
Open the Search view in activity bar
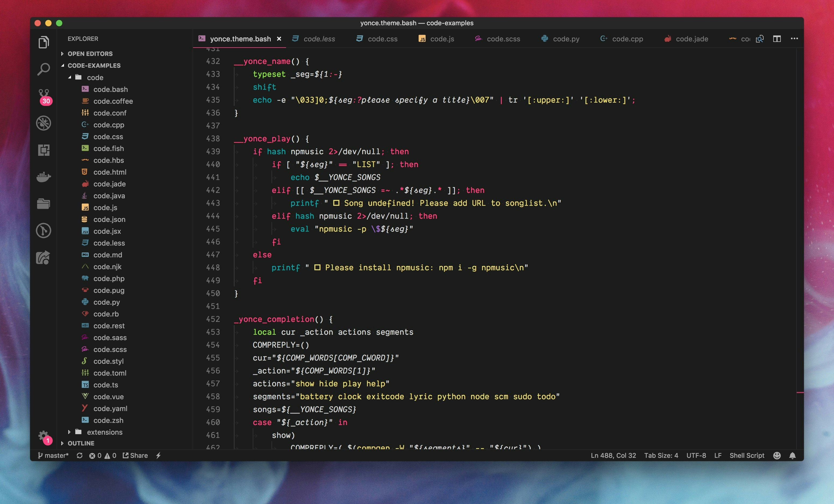[44, 69]
